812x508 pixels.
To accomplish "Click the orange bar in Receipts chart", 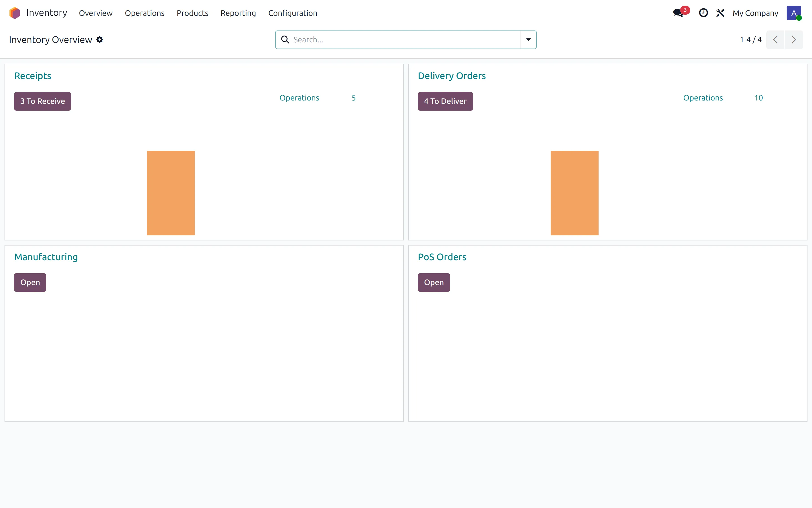I will pos(171,193).
